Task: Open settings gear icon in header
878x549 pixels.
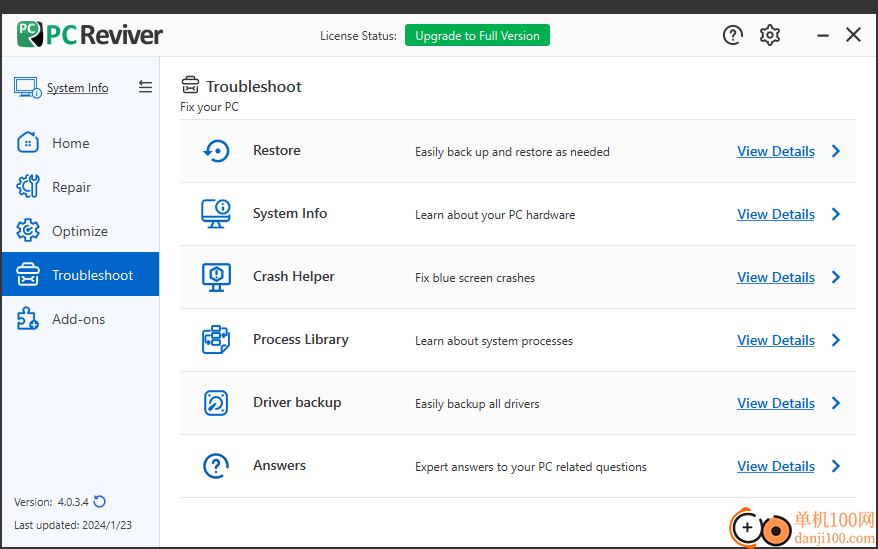Action: point(770,35)
